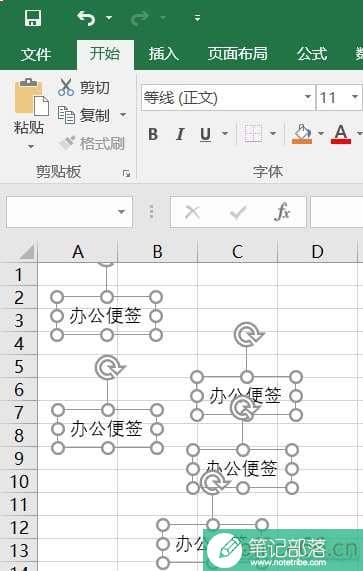Select column B header
Image resolution: width=363 pixels, height=571 pixels.
click(158, 252)
